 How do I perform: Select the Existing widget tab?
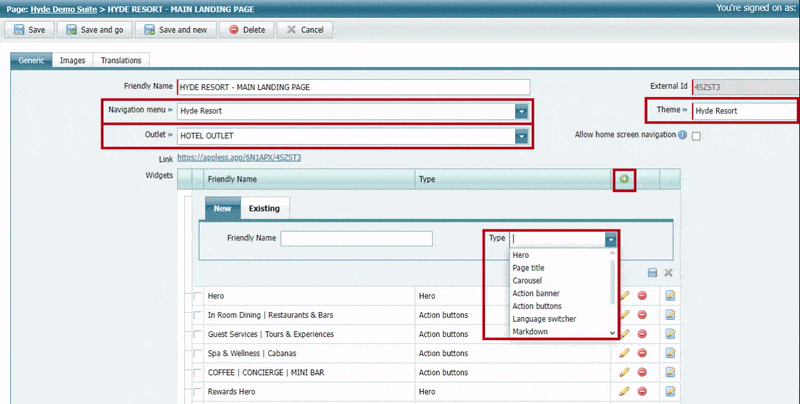point(264,208)
